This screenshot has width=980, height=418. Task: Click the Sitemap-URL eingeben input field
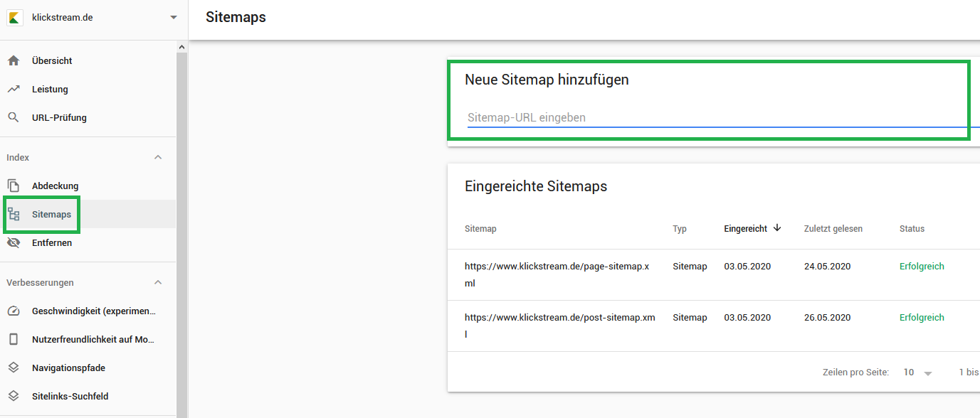tap(641, 117)
